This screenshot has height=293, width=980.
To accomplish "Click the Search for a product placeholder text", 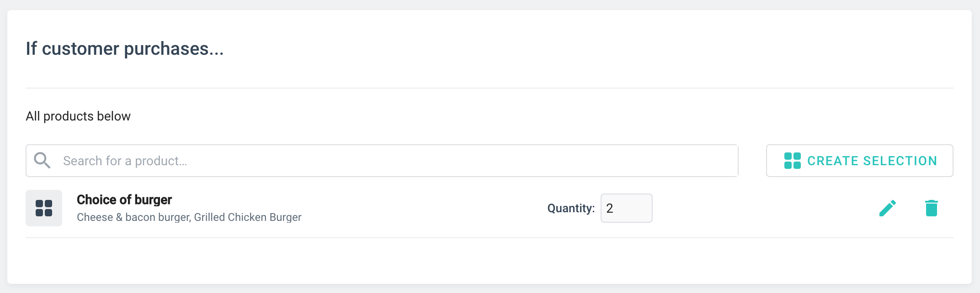I will pos(125,161).
